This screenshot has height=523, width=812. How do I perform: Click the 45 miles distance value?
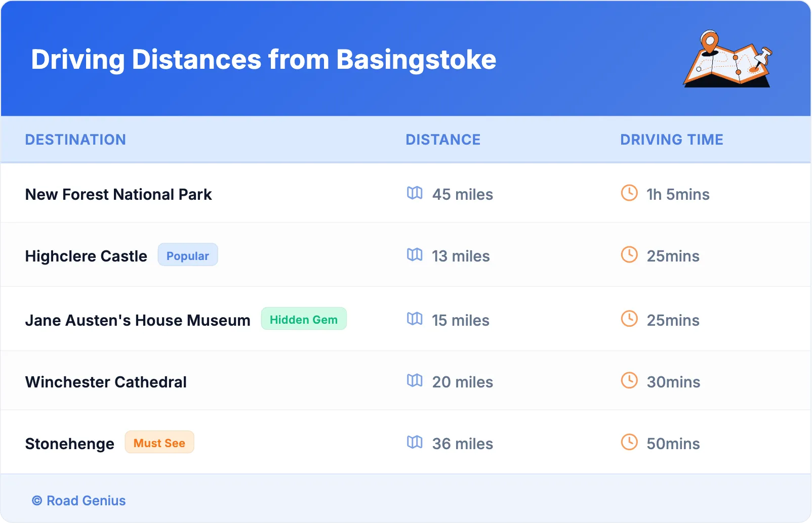pyautogui.click(x=463, y=194)
